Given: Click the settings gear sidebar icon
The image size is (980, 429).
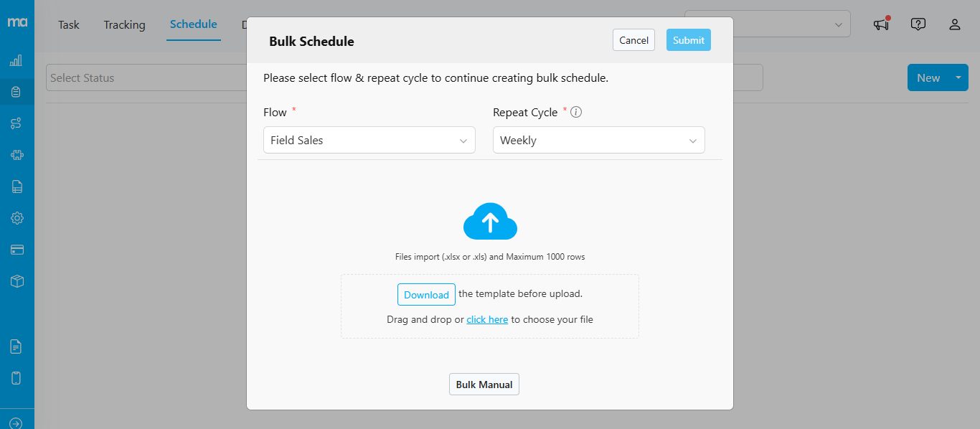Looking at the screenshot, I should coord(17,218).
